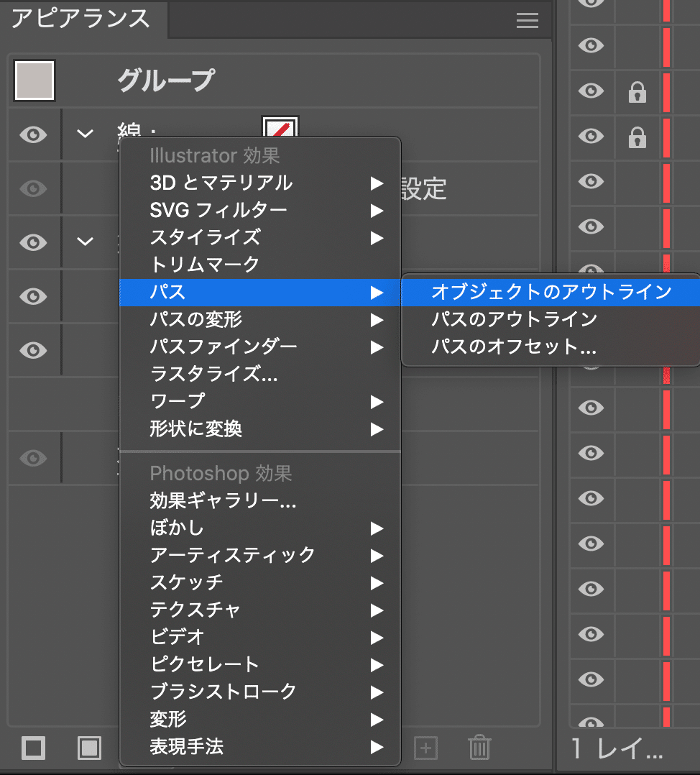Screen dimensions: 700x775
Task: Toggle visibility eye of the 線 row
Action: point(33,134)
